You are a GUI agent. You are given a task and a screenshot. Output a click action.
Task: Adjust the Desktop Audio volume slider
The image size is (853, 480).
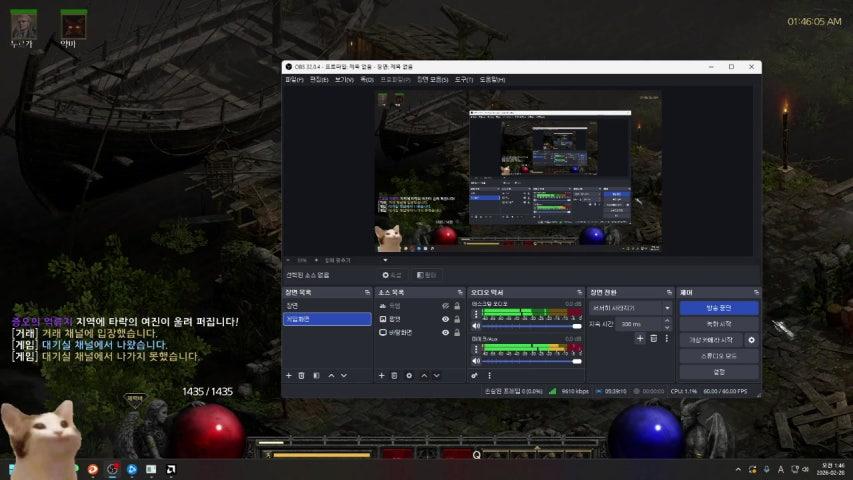(532, 326)
